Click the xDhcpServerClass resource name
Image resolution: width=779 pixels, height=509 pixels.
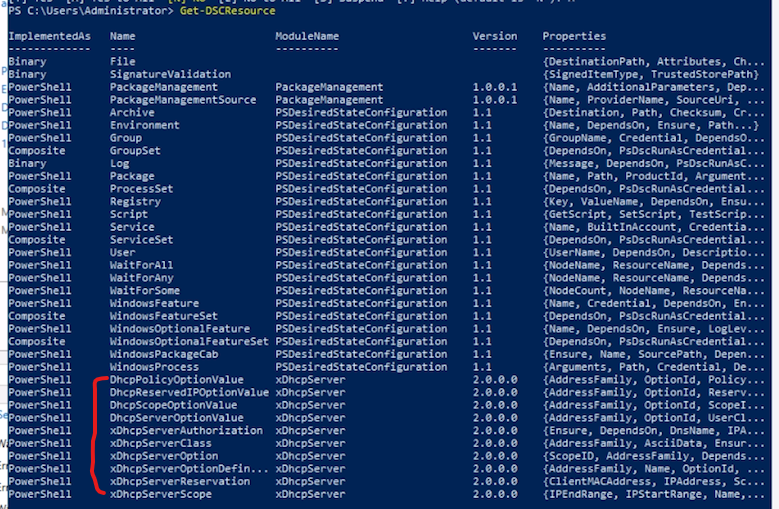point(160,443)
